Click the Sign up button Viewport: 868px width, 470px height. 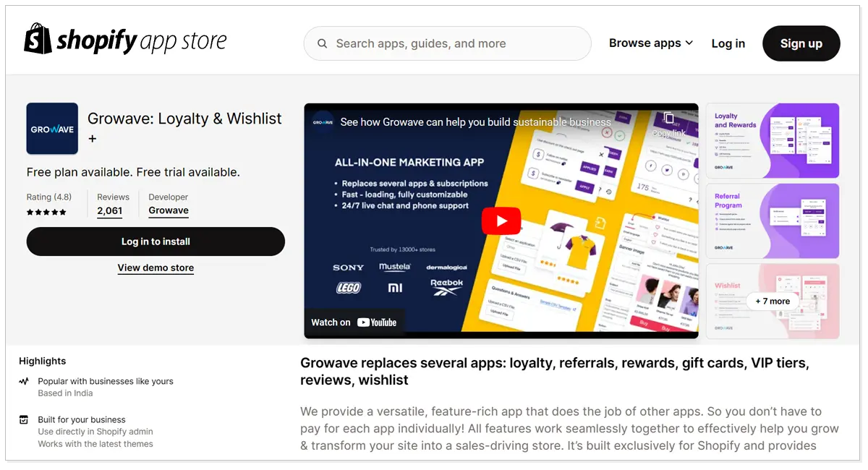tap(801, 43)
